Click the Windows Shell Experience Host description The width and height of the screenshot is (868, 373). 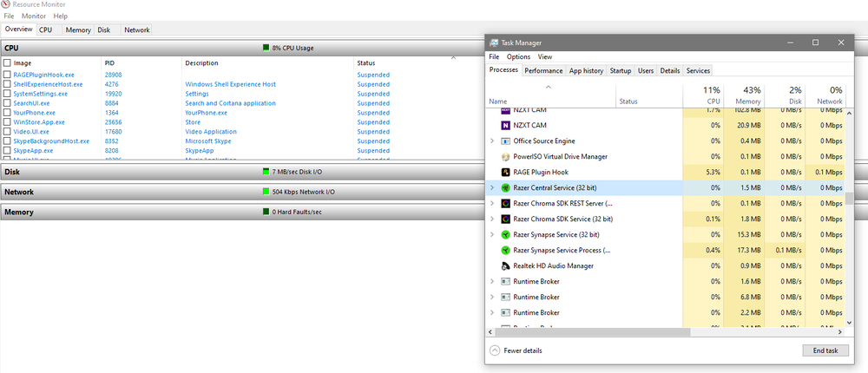tap(230, 84)
